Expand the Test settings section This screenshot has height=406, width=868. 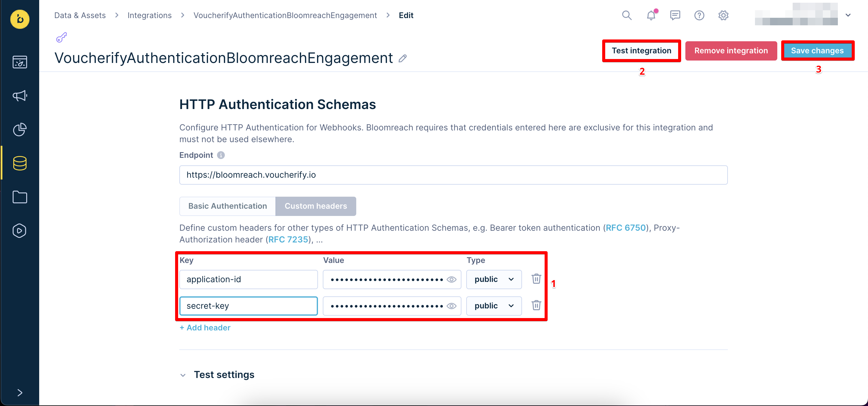(217, 375)
